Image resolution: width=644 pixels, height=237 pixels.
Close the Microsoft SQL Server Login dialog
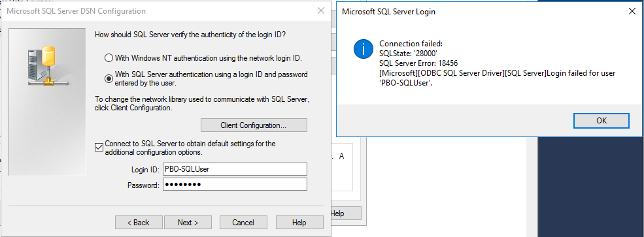coord(632,12)
